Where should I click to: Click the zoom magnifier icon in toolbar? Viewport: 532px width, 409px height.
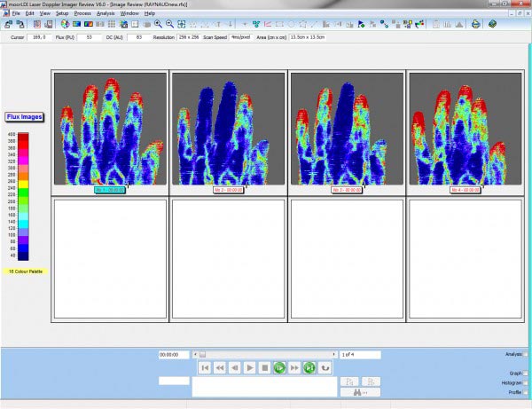158,24
